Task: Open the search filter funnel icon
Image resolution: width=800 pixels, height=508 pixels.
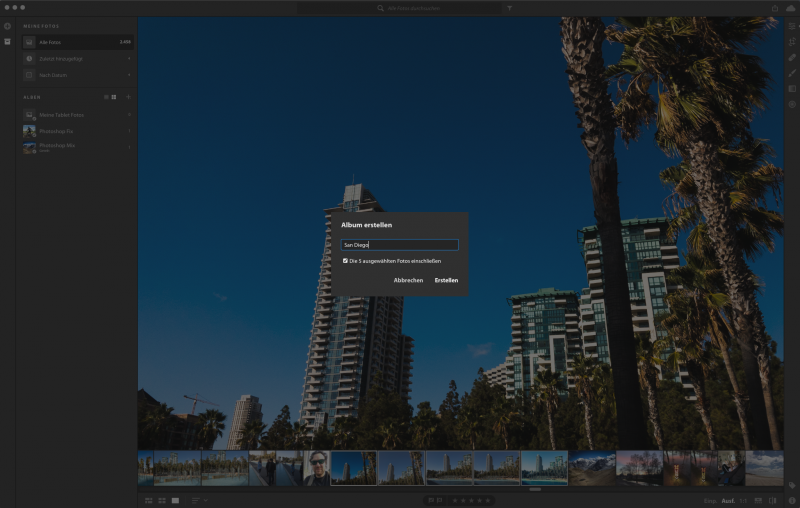Action: [x=508, y=8]
